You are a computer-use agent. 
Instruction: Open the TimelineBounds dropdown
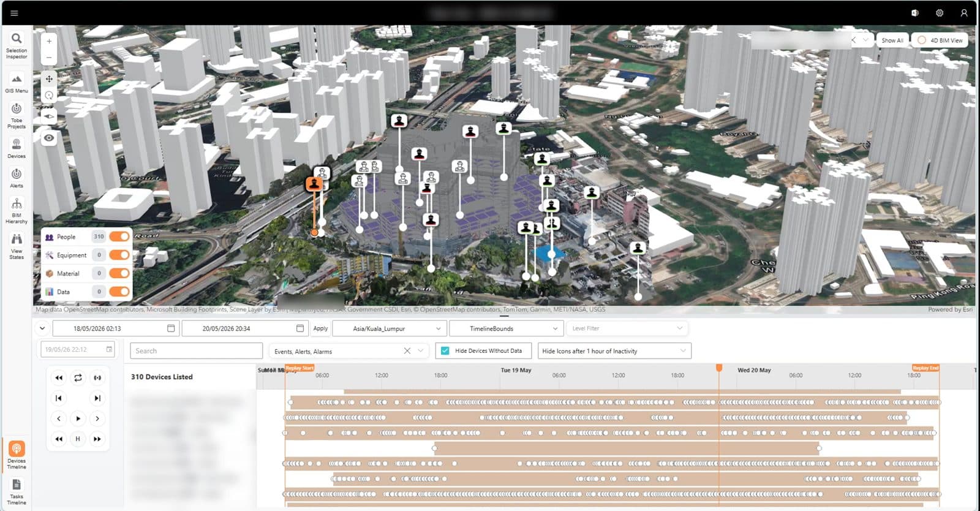[x=505, y=328]
